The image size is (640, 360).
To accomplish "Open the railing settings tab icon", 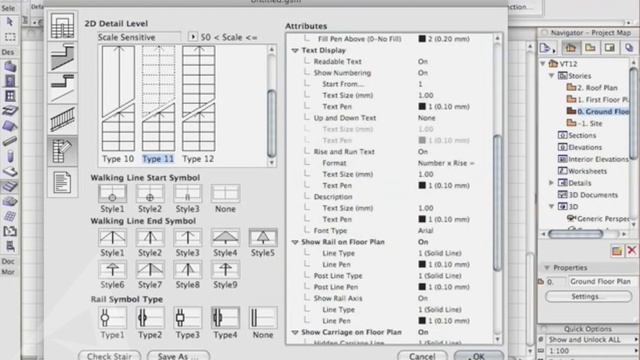I will 62,119.
